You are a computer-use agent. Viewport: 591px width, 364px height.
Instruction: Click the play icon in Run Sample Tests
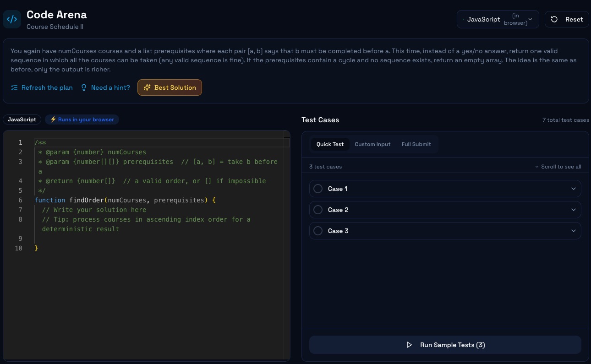[x=409, y=345]
